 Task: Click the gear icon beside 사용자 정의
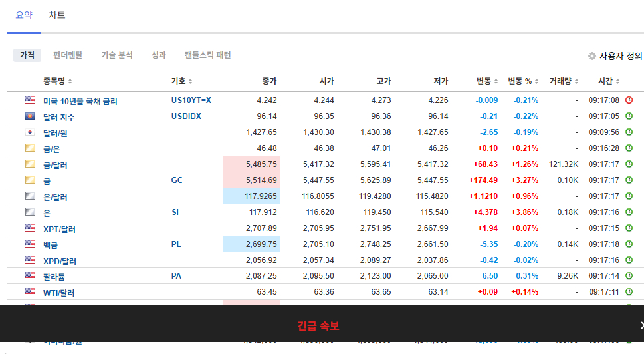pos(591,57)
